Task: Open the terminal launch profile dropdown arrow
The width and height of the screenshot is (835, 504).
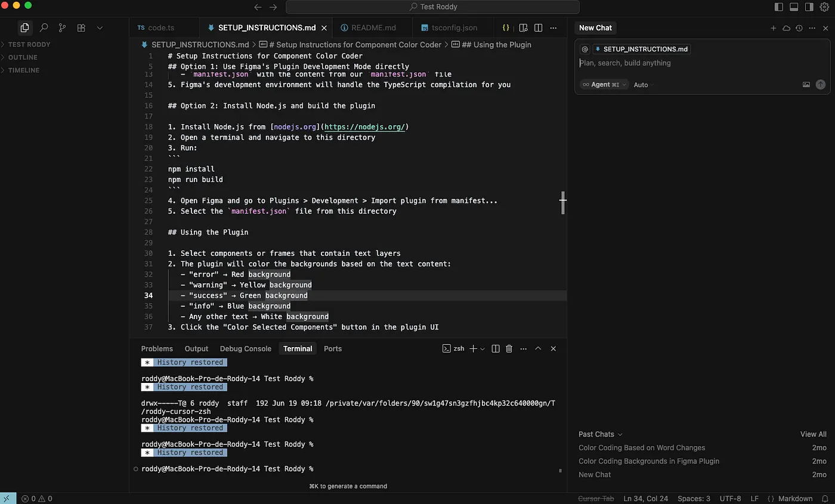Action: [x=483, y=348]
